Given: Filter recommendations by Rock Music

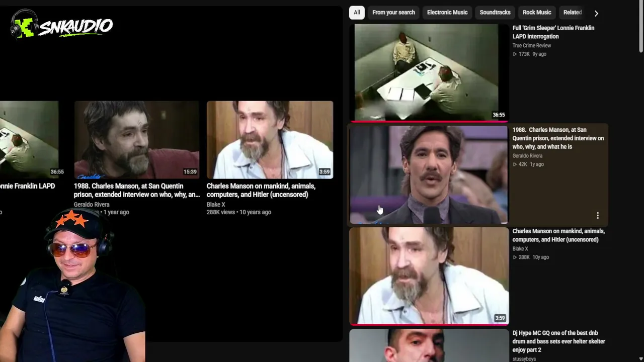Looking at the screenshot, I should pyautogui.click(x=537, y=13).
